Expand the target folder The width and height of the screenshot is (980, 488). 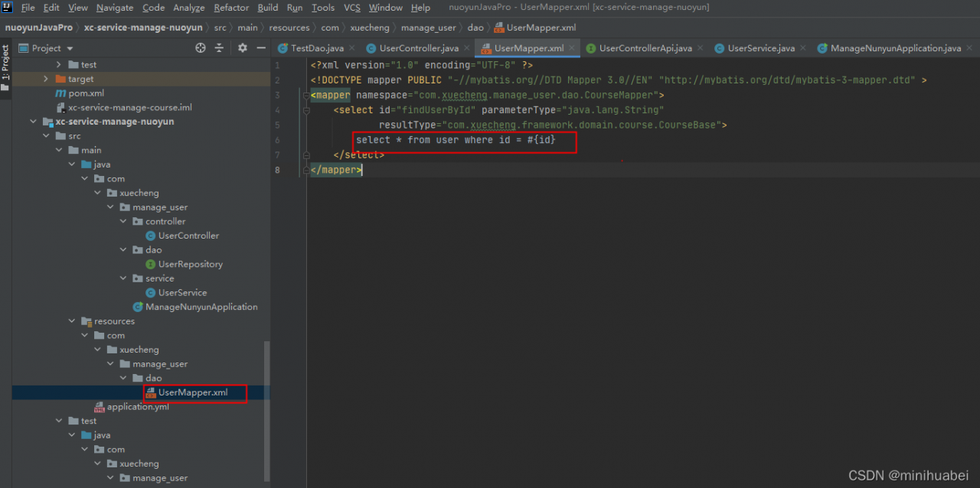click(47, 79)
